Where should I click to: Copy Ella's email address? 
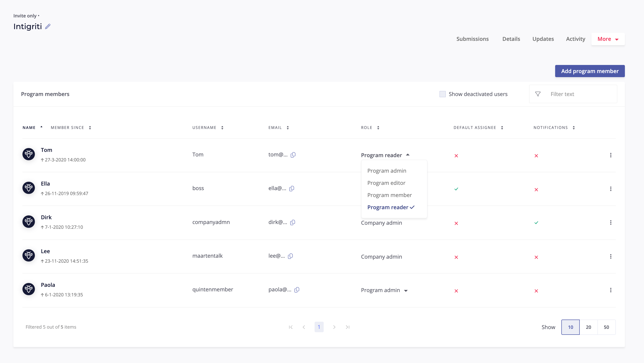tap(292, 188)
